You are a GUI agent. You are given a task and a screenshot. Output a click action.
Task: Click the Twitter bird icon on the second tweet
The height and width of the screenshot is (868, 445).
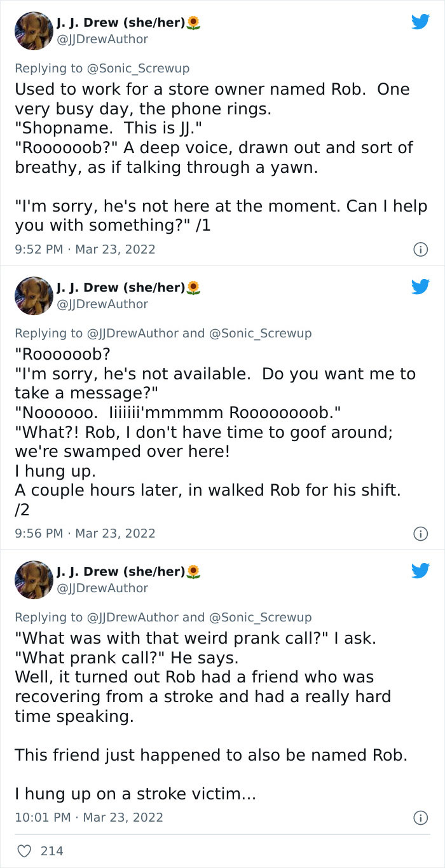[x=420, y=288]
